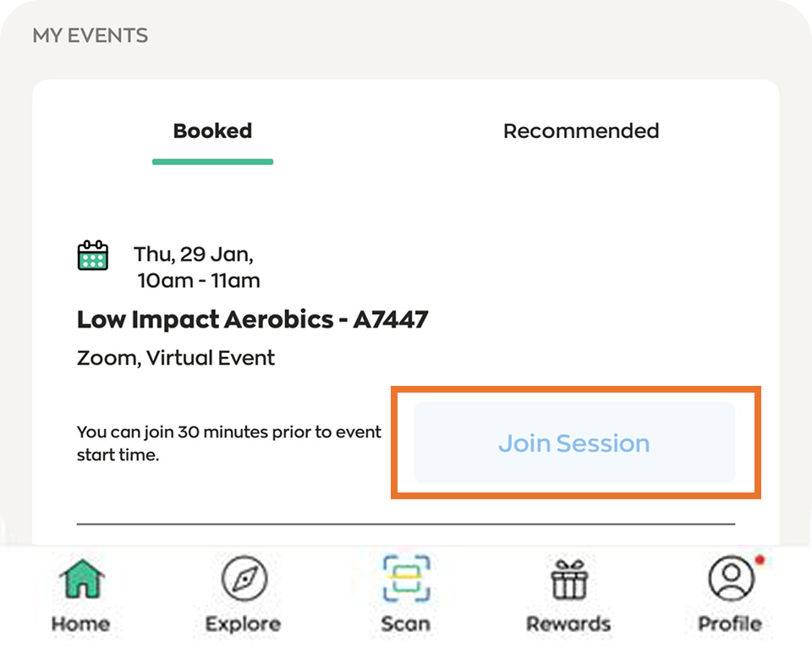Image resolution: width=812 pixels, height=671 pixels.
Task: Click the Home label in bottom navigation
Action: coord(81,624)
